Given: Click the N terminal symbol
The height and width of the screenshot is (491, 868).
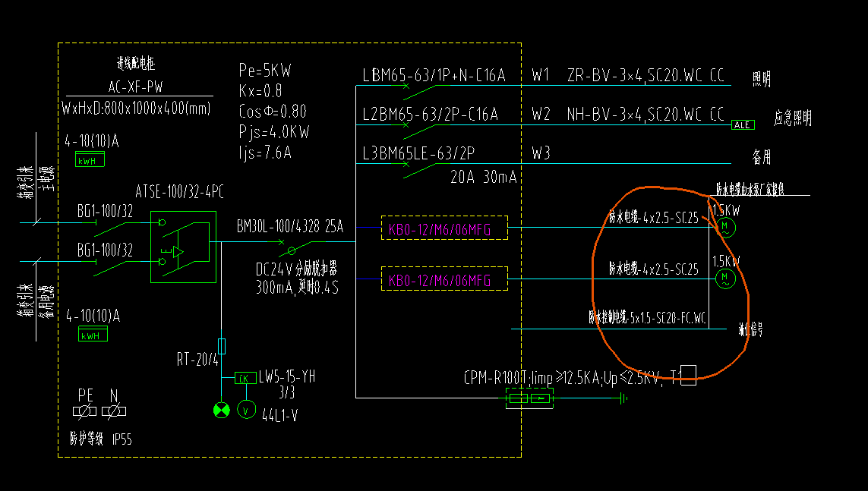Looking at the screenshot, I should (x=114, y=411).
